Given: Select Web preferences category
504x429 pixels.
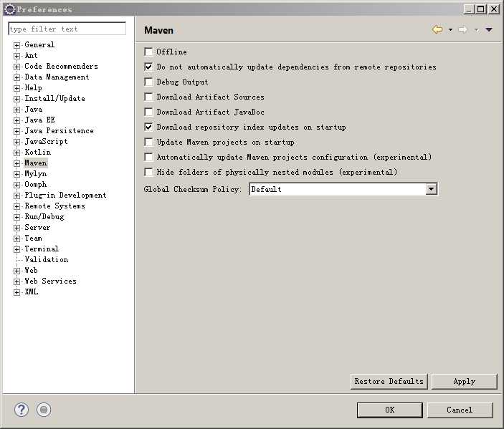Looking at the screenshot, I should (31, 271).
